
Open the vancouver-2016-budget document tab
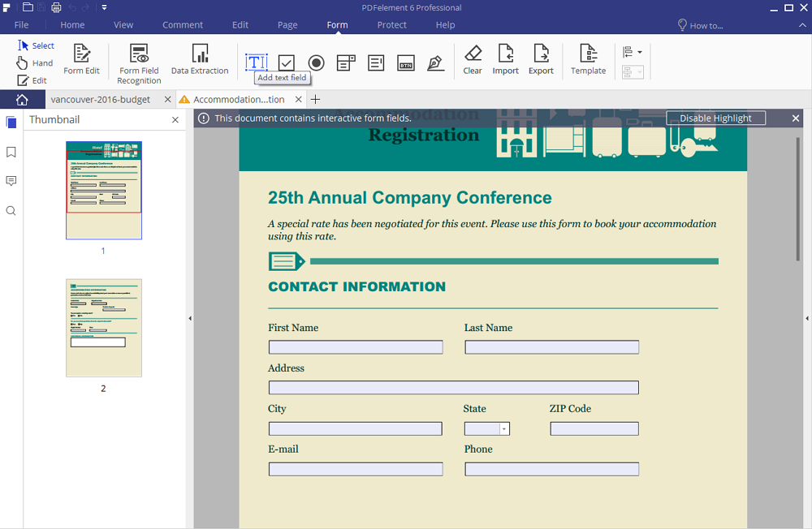(x=100, y=99)
